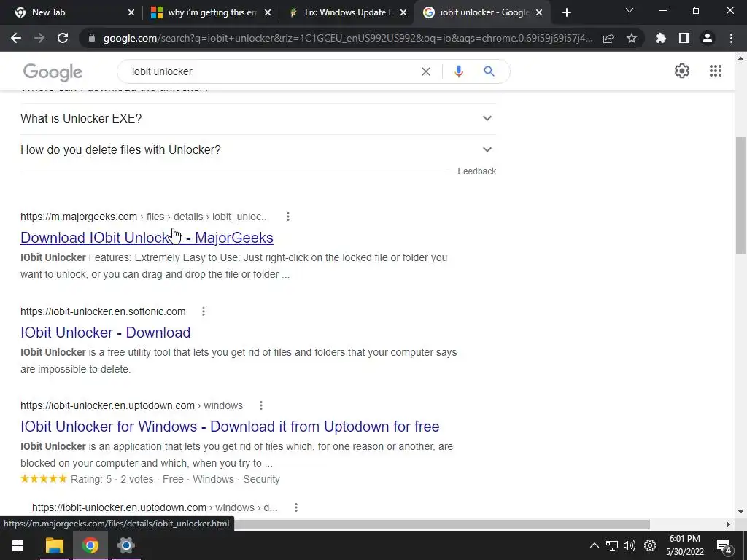Click the Google logo
Viewport: 747px width, 560px height.
[x=53, y=72]
